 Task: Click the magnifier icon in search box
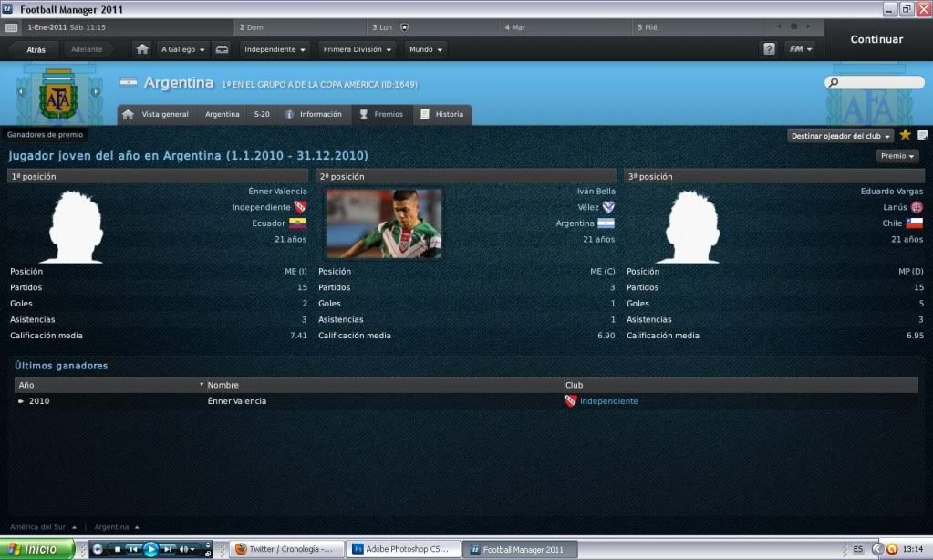834,82
